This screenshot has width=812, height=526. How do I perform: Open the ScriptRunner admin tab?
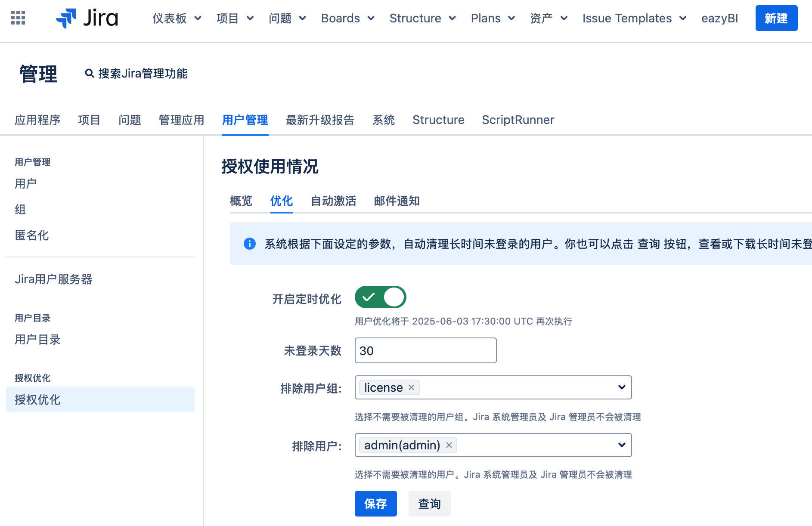(x=518, y=120)
